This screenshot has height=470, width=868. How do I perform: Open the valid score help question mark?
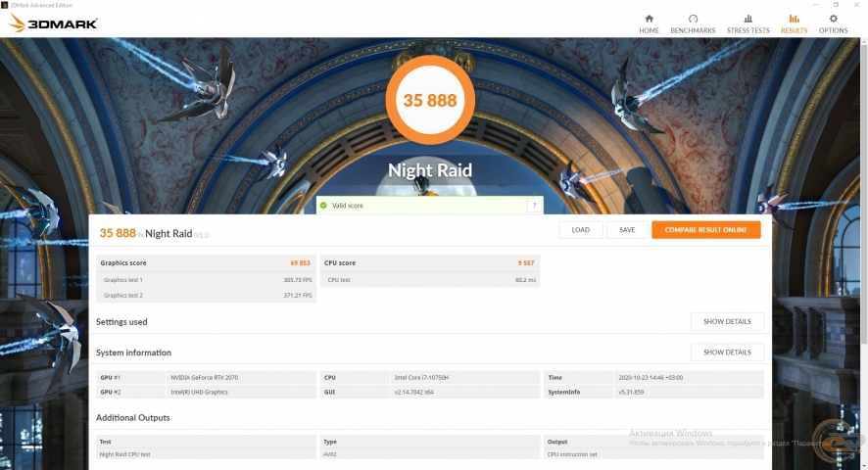[x=534, y=206]
